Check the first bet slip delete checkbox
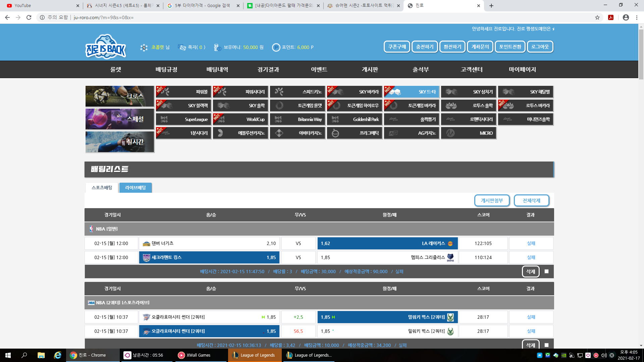The height and width of the screenshot is (362, 644). click(547, 271)
